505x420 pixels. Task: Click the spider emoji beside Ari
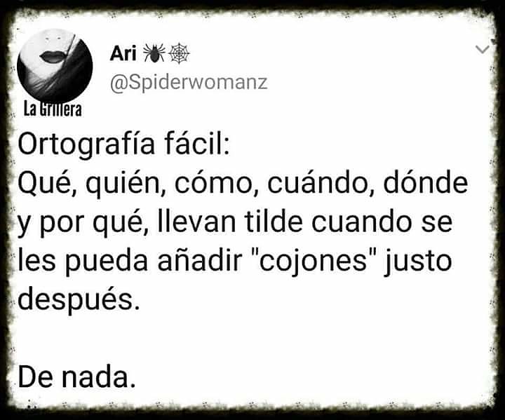[x=154, y=53]
